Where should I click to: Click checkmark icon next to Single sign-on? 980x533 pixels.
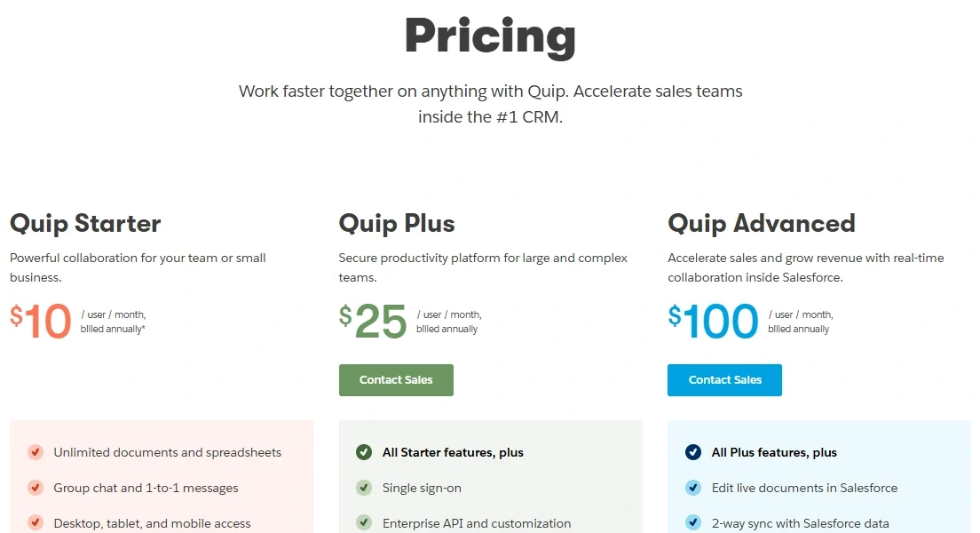click(364, 488)
